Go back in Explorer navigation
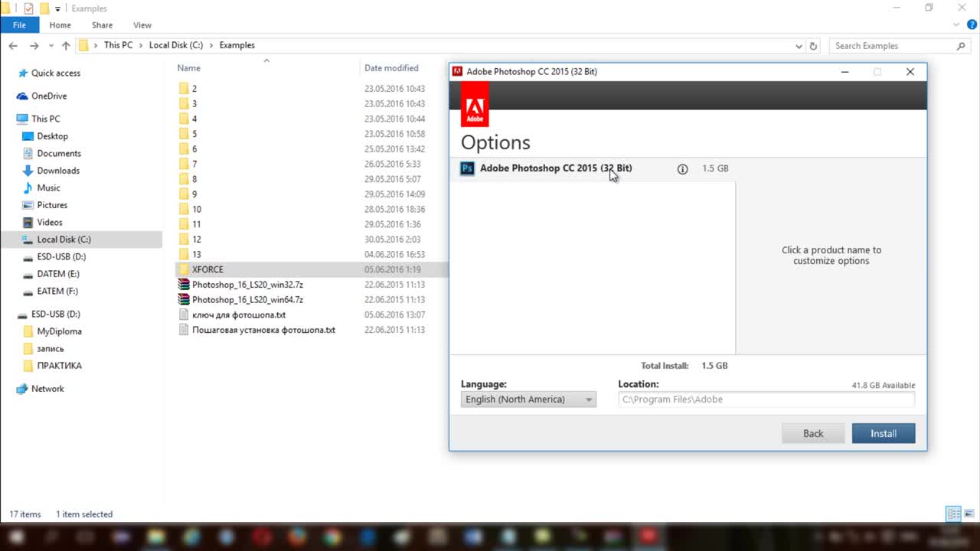This screenshot has width=980, height=551. point(13,46)
